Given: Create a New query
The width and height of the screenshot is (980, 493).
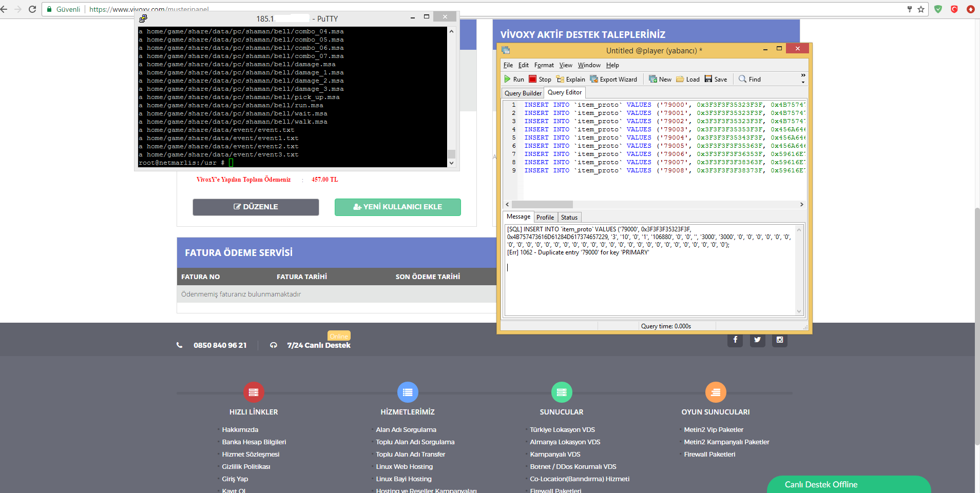Looking at the screenshot, I should point(660,79).
